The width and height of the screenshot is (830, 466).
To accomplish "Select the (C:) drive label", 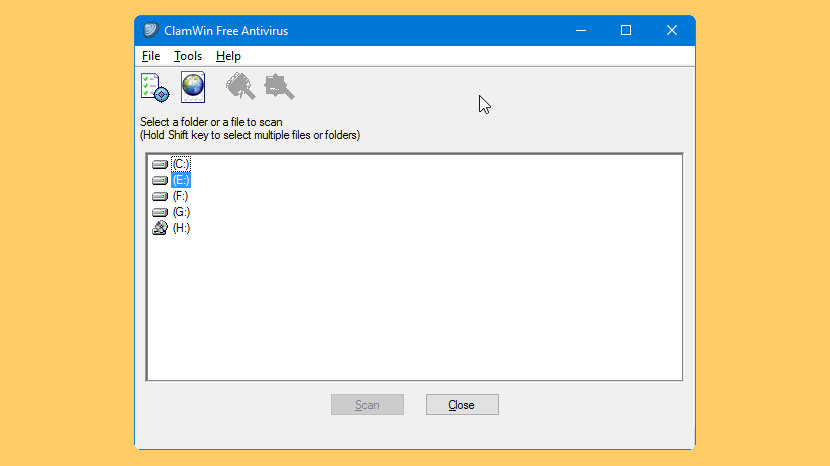I will pyautogui.click(x=181, y=164).
